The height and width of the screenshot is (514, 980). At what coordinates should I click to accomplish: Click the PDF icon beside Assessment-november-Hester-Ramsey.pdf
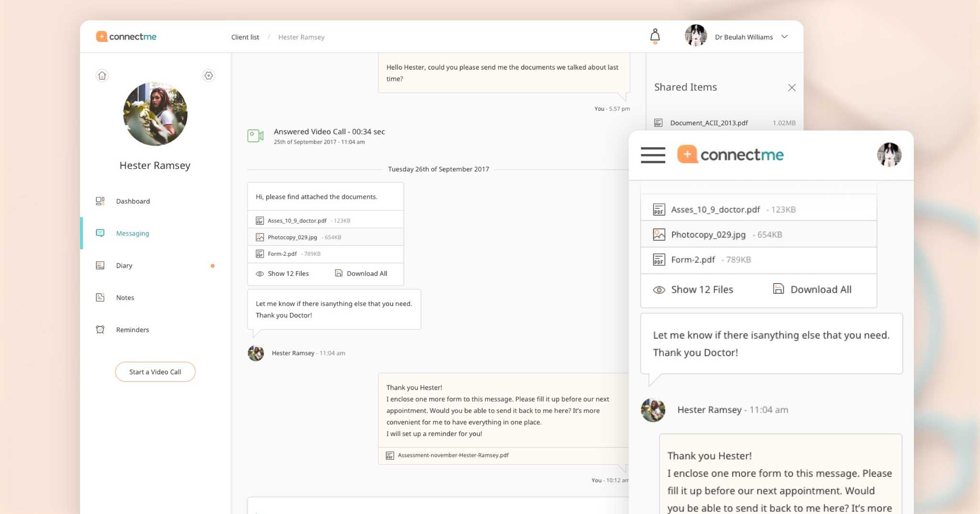point(390,456)
